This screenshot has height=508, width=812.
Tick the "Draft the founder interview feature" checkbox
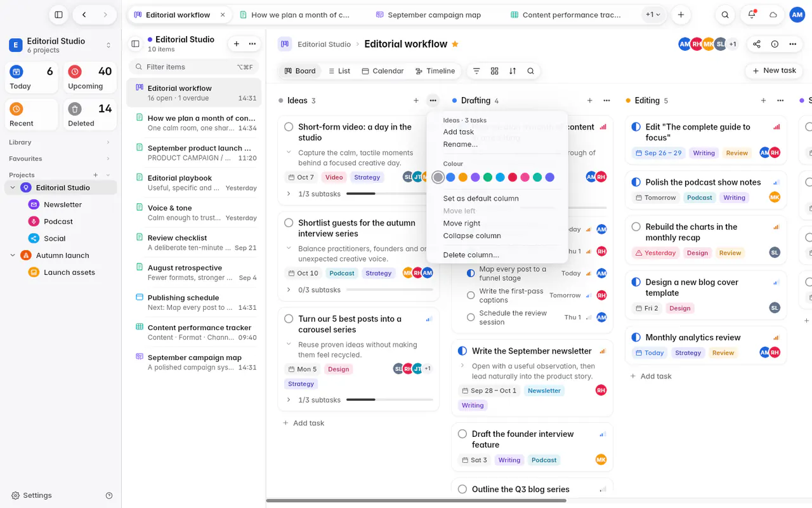(x=462, y=434)
